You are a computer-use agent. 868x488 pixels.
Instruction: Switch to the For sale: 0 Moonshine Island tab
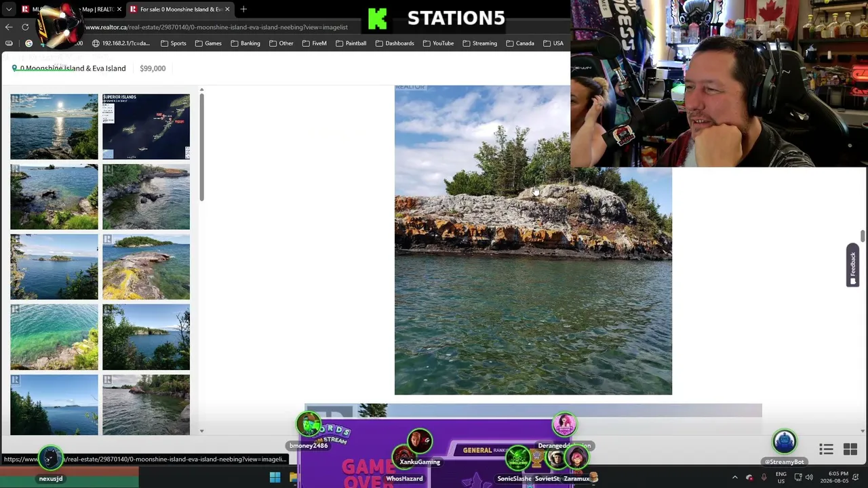click(180, 9)
